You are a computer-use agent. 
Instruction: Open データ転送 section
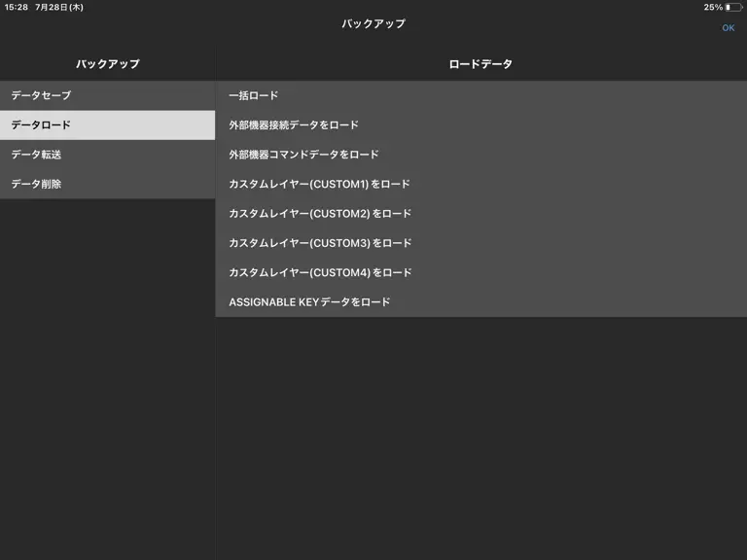point(108,155)
